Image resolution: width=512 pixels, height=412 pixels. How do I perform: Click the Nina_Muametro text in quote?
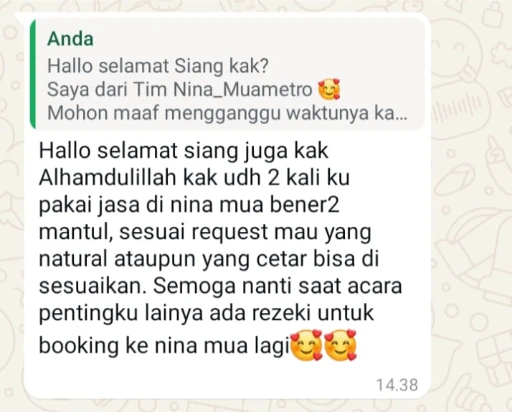[243, 89]
